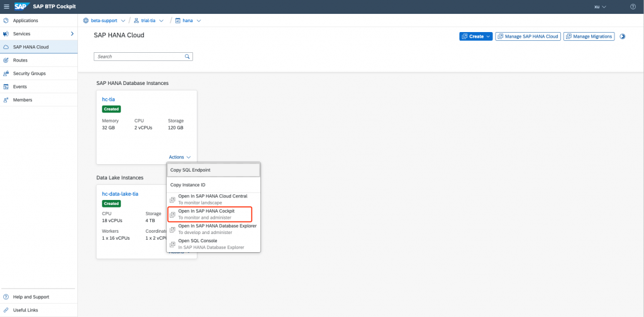Screen dimensions: 644x317
Task: Click Manage SAP HANA Cloud button
Action: point(528,36)
